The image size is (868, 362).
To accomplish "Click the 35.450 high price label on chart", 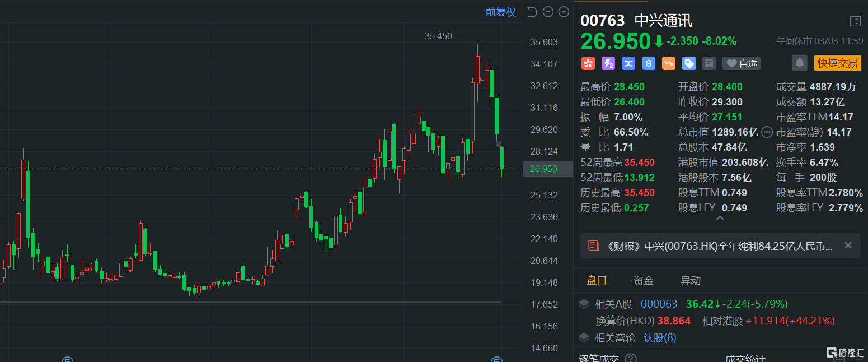I will (438, 36).
